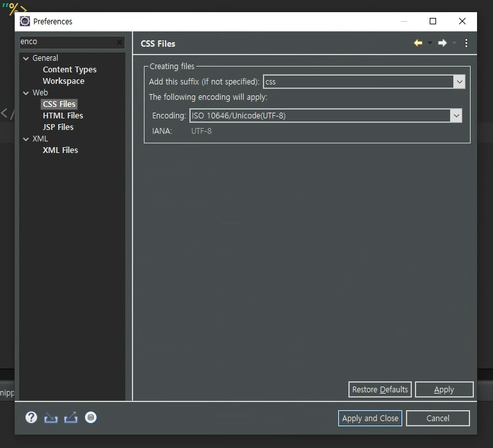The image size is (493, 448).
Task: Click the UTF-8 IANA value
Action: (x=201, y=131)
